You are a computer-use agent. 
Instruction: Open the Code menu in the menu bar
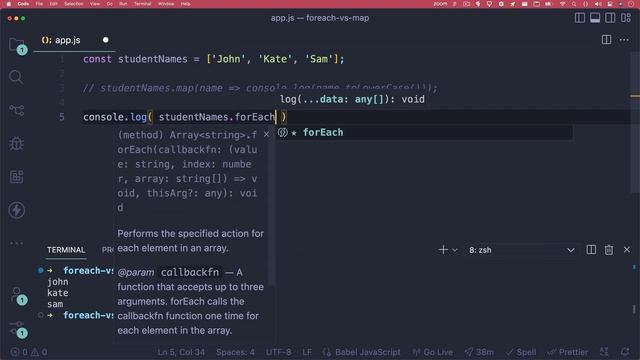pos(23,4)
